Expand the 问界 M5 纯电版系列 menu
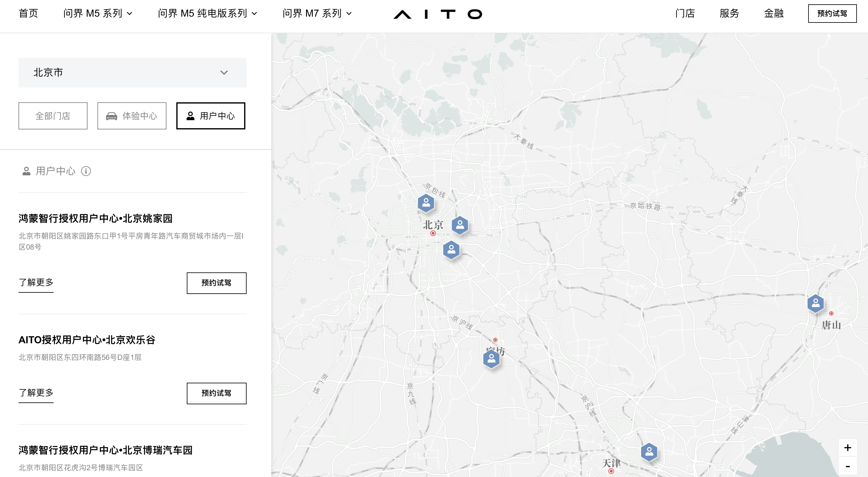Viewport: 868px width, 477px height. coord(207,14)
